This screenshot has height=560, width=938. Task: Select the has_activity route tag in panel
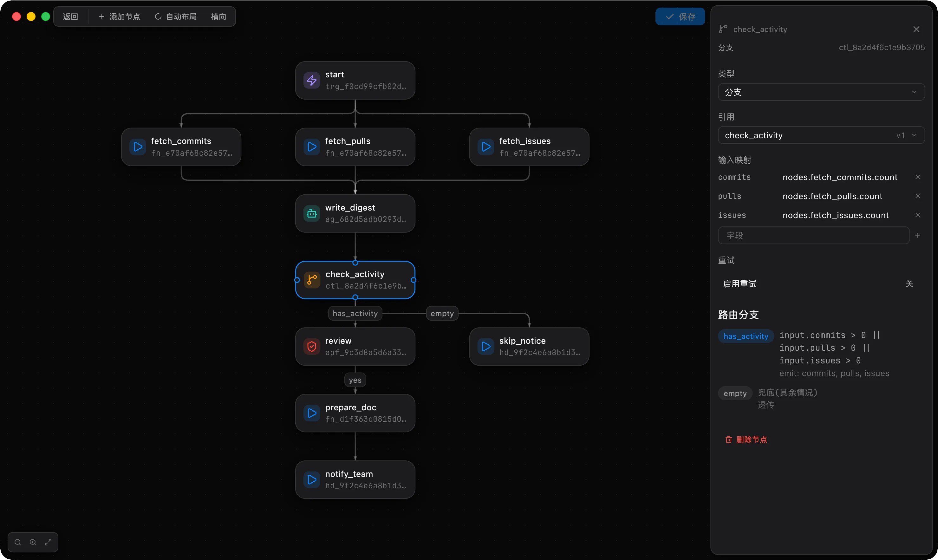coord(746,336)
